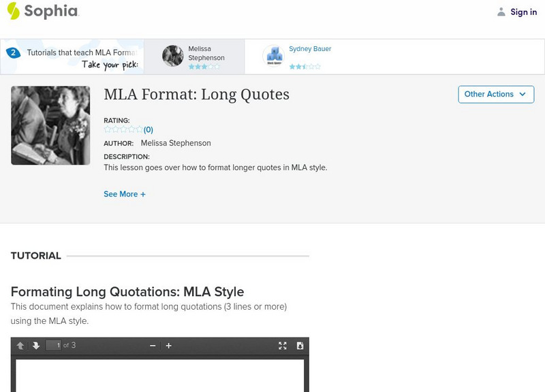Click the Sign in link
The width and height of the screenshot is (545, 392).
[x=523, y=12]
